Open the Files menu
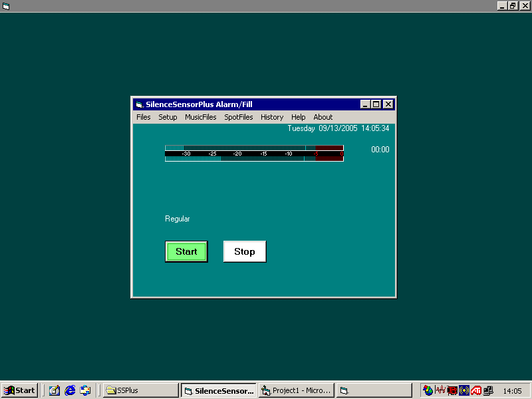532x399 pixels. (x=144, y=117)
